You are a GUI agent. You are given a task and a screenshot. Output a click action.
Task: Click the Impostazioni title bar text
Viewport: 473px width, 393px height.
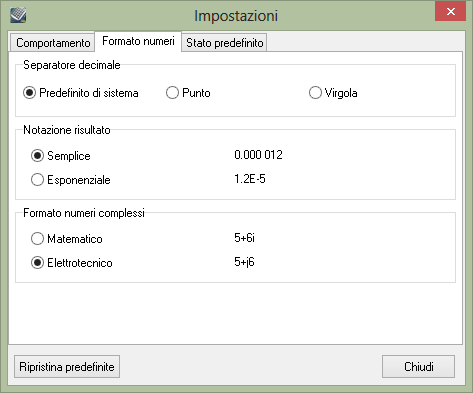[x=236, y=16]
